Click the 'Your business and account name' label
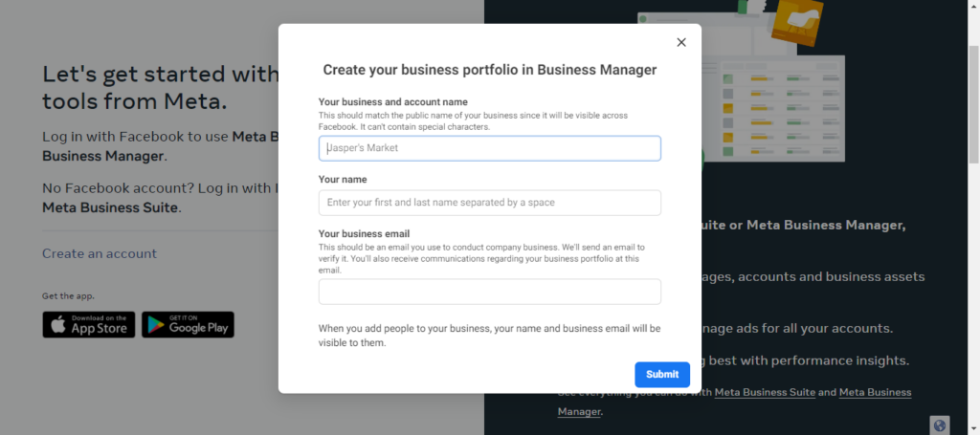980x435 pixels. (x=392, y=102)
